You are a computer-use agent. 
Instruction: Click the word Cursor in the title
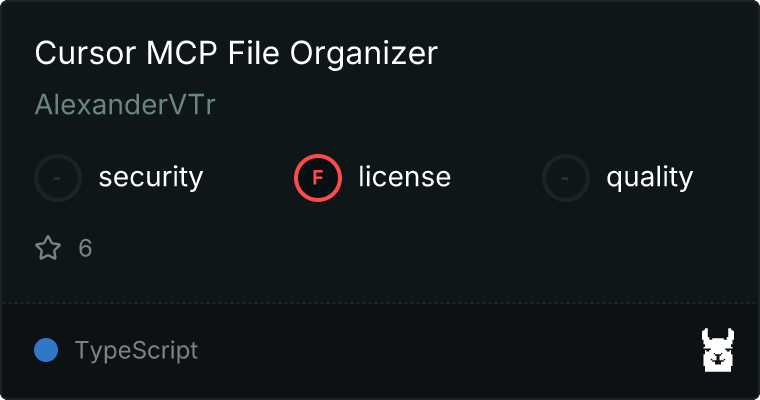[85, 53]
